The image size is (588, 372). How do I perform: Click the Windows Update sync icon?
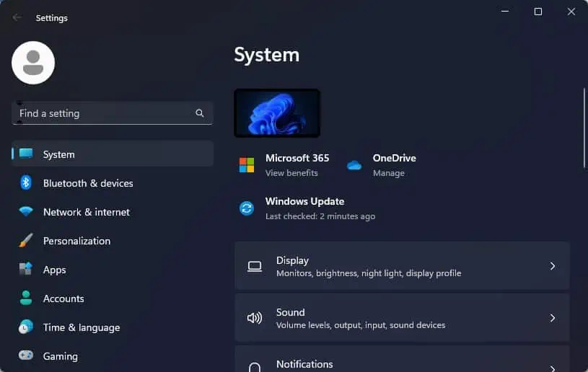247,208
